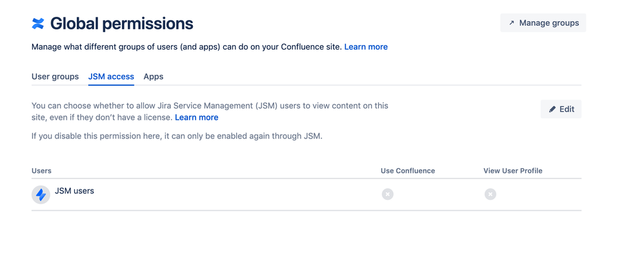Open Learn more link about JSM license
This screenshot has width=644, height=270.
(196, 117)
